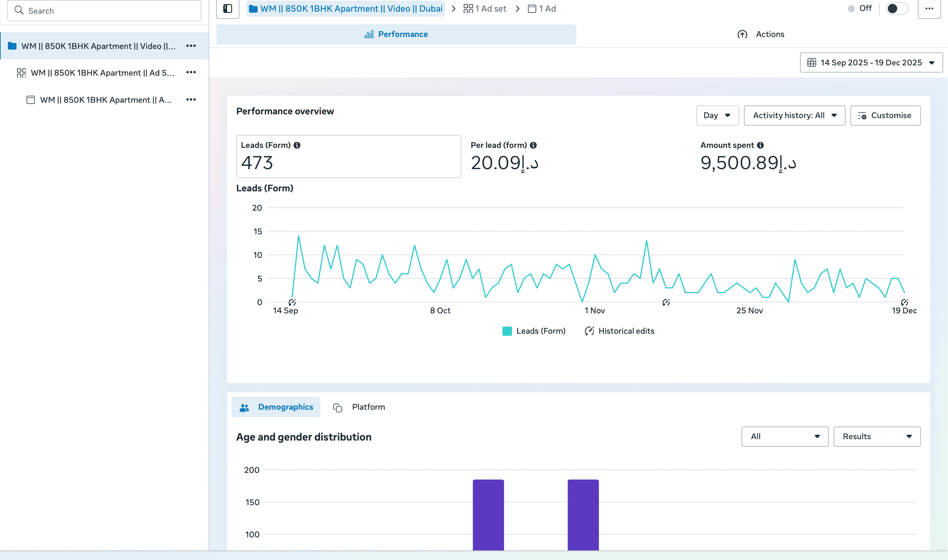Select the Ad row in sidebar tree

tap(104, 100)
